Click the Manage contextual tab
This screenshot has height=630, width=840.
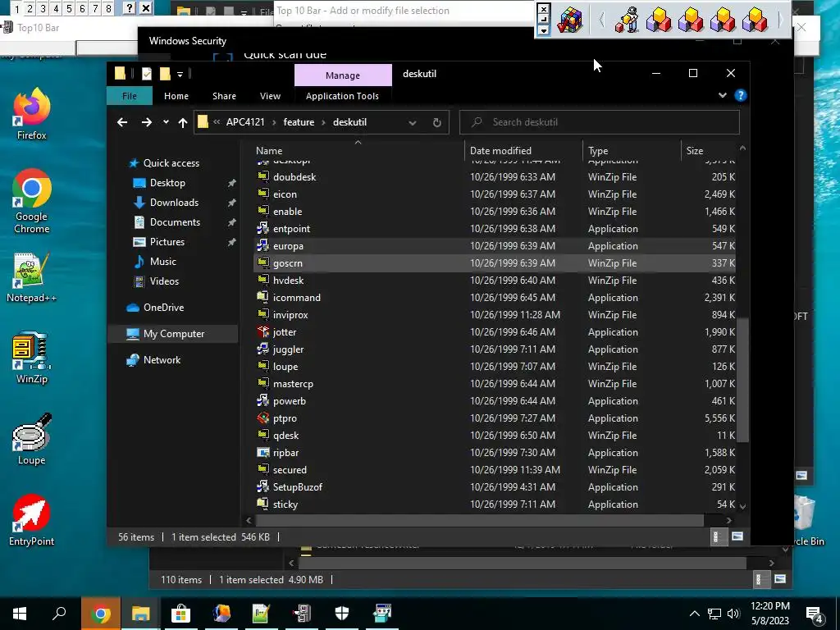343,75
